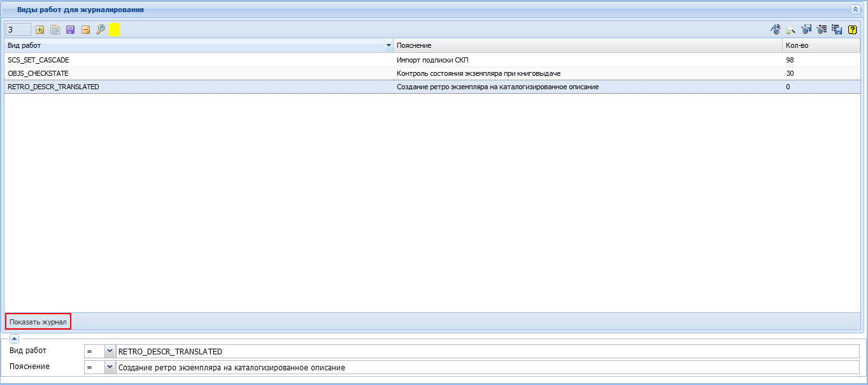Click the red minus delete icon

coord(85,29)
